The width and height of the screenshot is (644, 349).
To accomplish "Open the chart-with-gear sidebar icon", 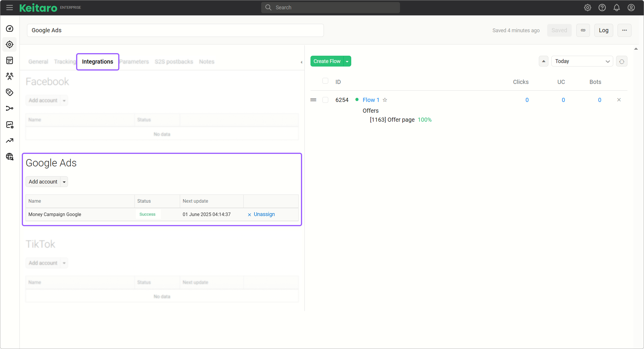I will click(10, 125).
